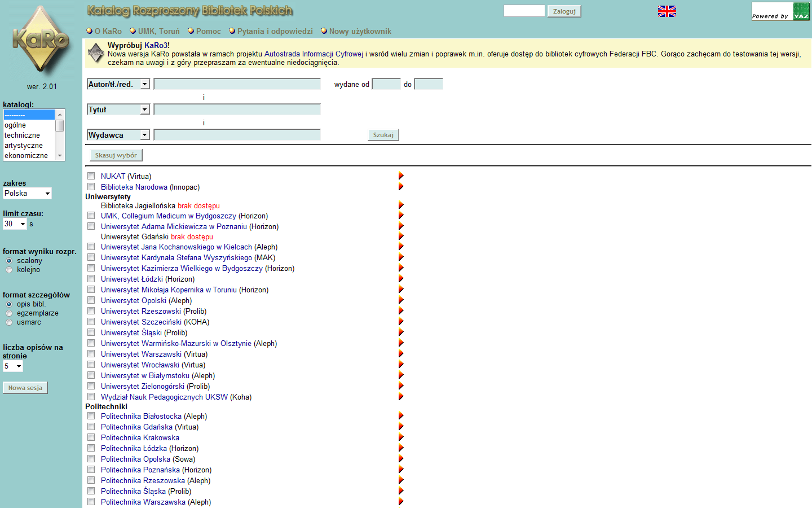Open the Tytuł field type dropdown
Screen dimensions: 812x508
[118, 110]
